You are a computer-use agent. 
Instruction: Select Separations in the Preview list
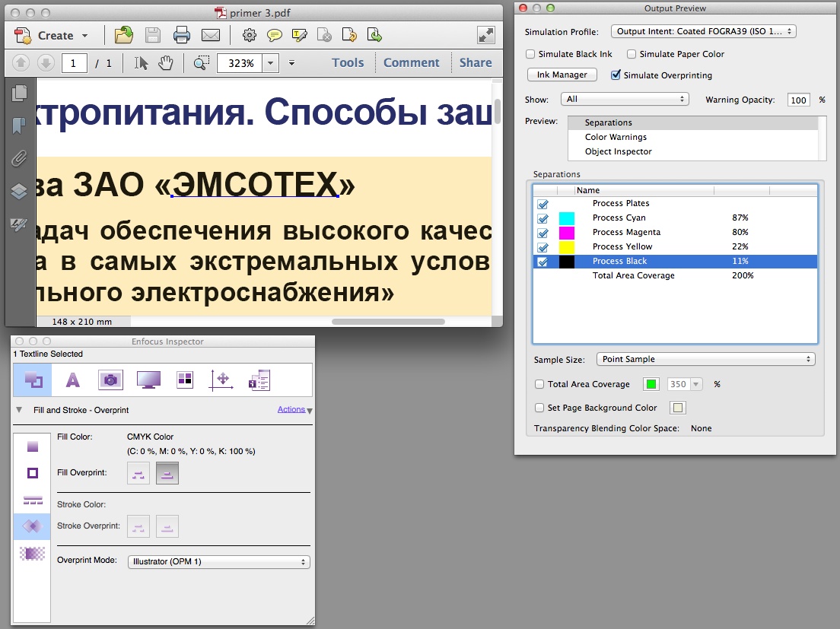(x=693, y=122)
